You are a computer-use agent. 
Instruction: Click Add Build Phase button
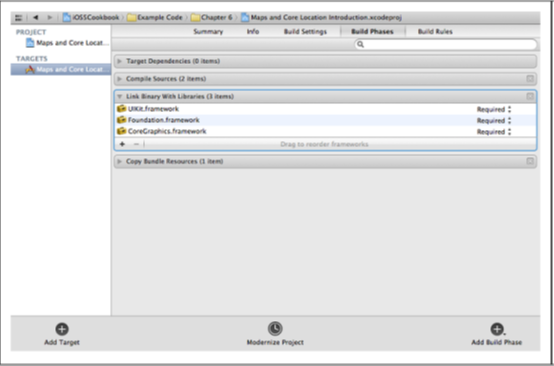(496, 334)
